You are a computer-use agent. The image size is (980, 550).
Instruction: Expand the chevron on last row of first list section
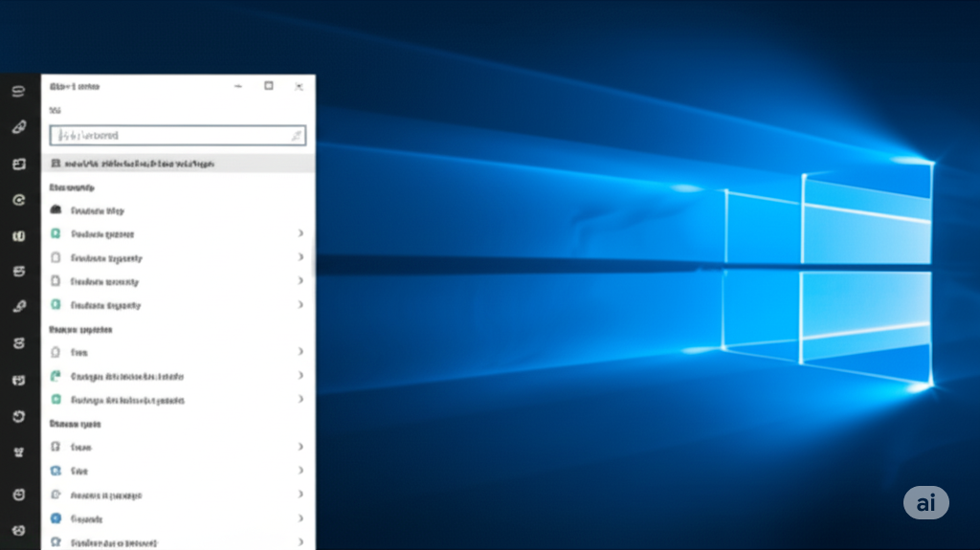pyautogui.click(x=301, y=304)
